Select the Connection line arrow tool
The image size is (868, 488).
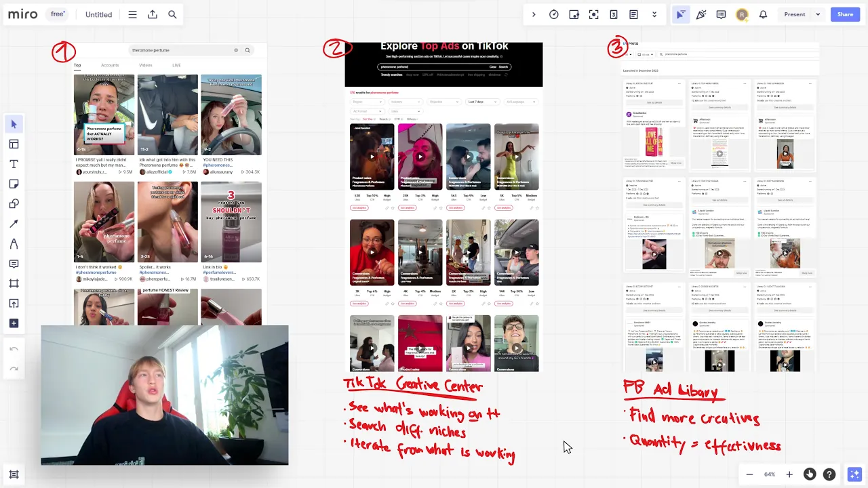tap(14, 224)
